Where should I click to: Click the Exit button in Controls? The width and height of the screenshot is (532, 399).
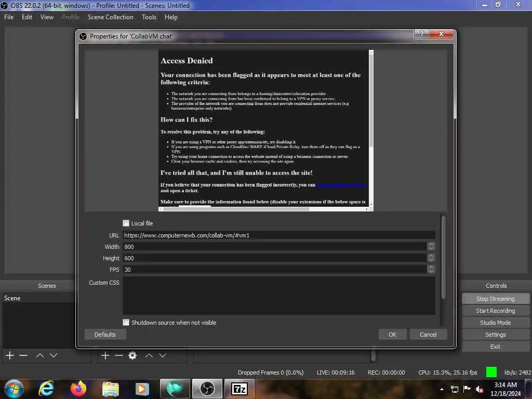tap(495, 347)
